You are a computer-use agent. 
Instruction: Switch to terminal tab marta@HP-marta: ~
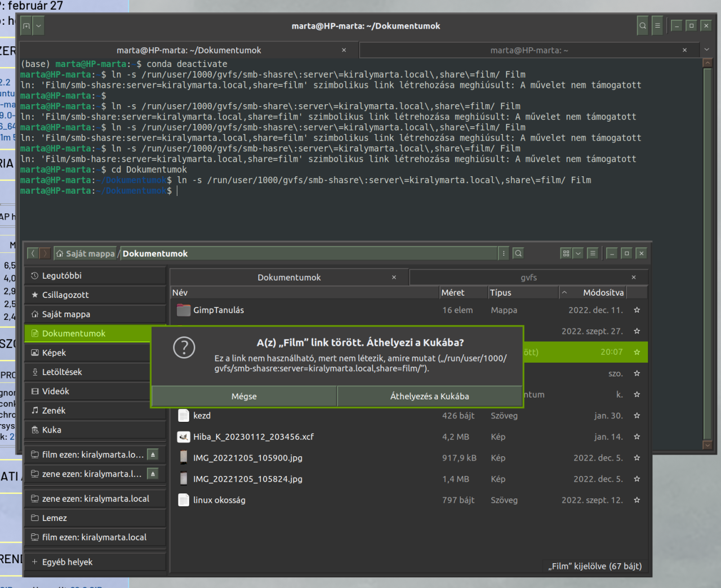pyautogui.click(x=528, y=50)
